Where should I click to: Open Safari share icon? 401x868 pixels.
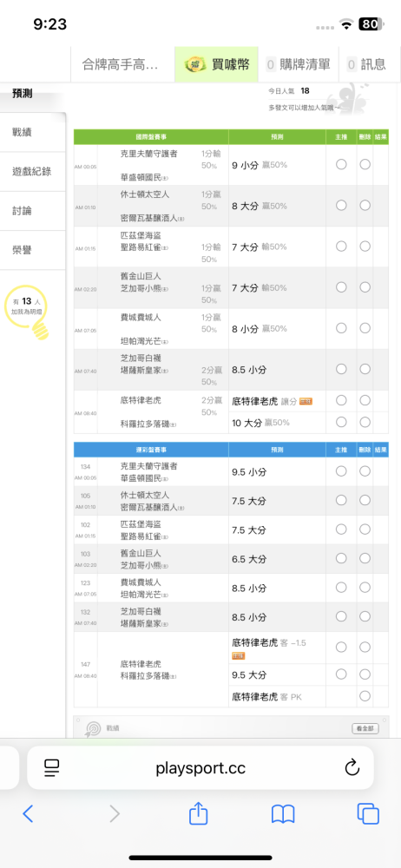tap(198, 812)
